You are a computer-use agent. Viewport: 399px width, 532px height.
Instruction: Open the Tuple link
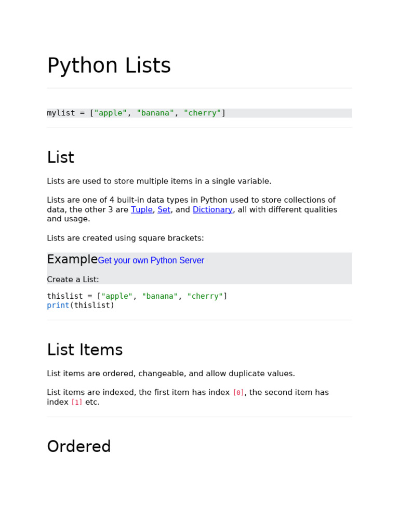tap(141, 209)
